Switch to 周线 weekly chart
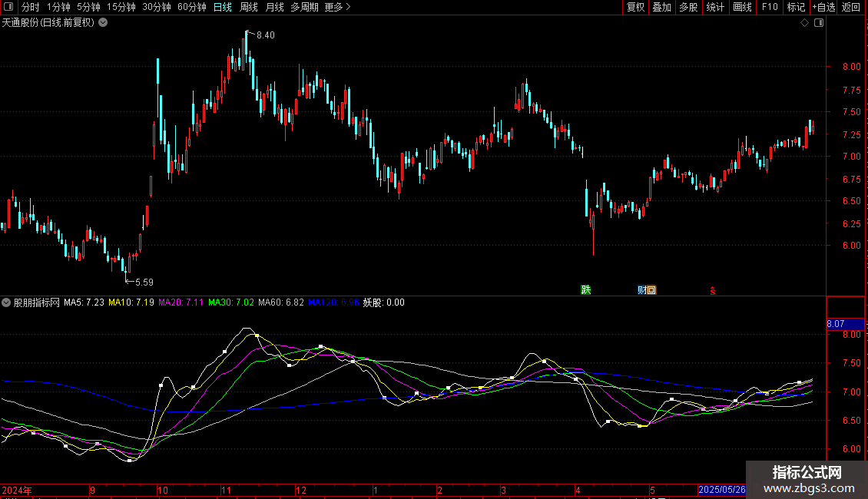 click(249, 7)
